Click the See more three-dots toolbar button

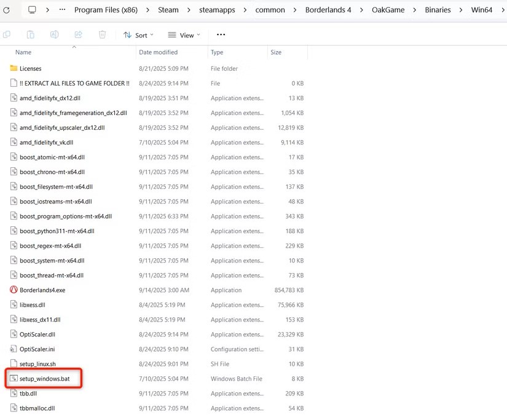(x=221, y=35)
